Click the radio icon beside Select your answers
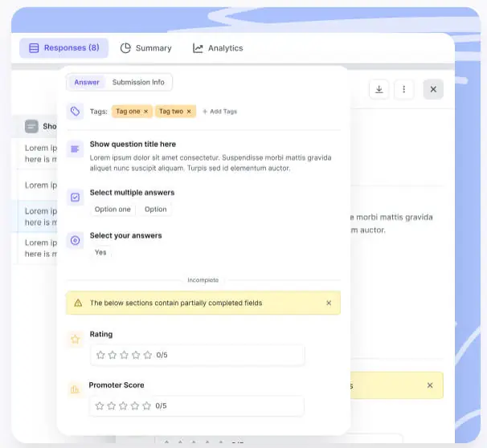 click(75, 240)
